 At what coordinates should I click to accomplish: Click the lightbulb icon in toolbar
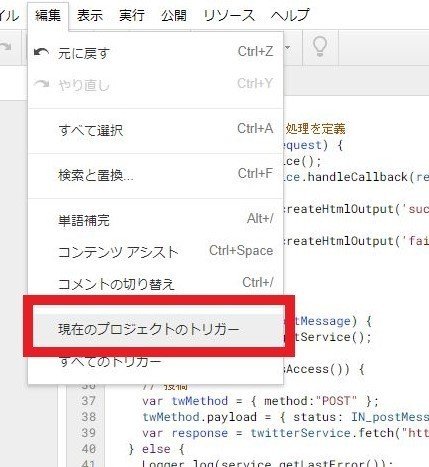320,47
